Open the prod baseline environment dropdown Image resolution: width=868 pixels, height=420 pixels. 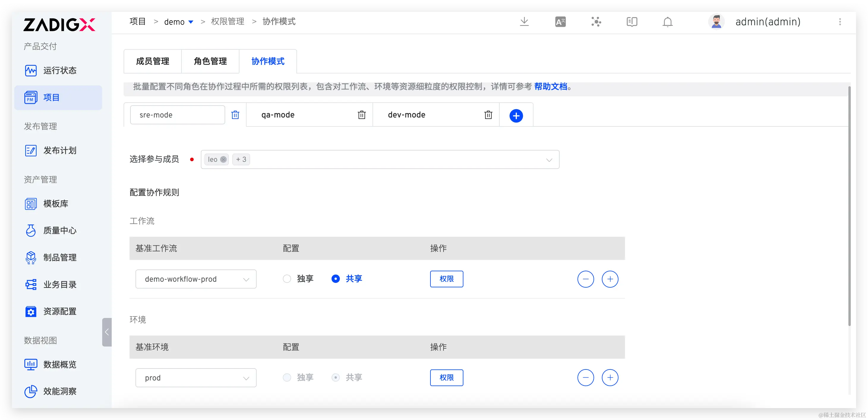196,377
